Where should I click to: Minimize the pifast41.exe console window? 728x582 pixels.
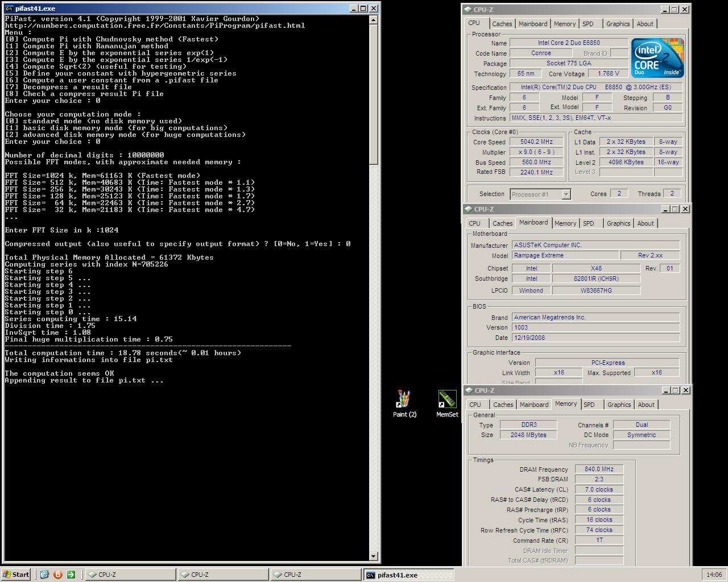[353, 9]
